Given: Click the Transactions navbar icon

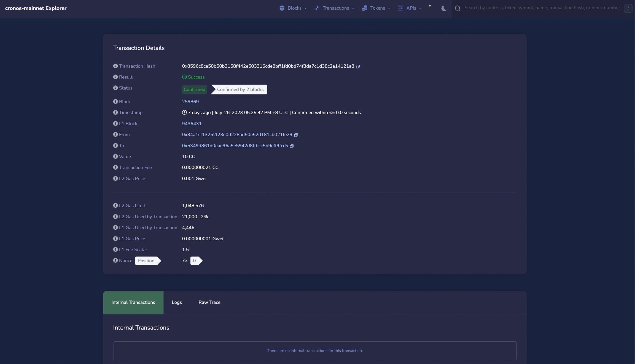Looking at the screenshot, I should 317,8.
